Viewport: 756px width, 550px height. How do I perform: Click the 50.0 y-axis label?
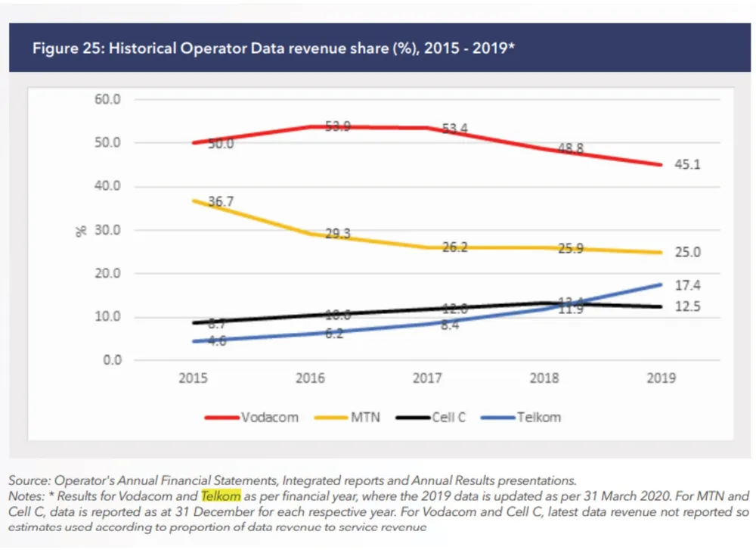point(107,143)
